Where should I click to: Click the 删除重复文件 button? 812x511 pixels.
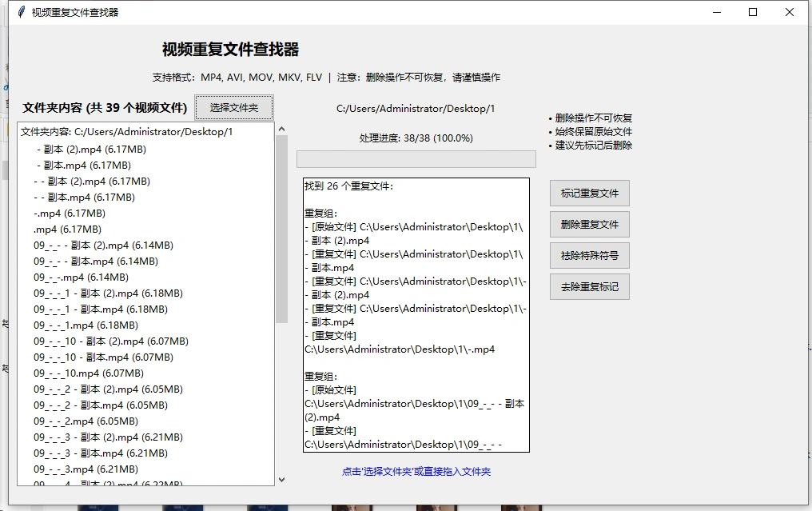(x=589, y=225)
